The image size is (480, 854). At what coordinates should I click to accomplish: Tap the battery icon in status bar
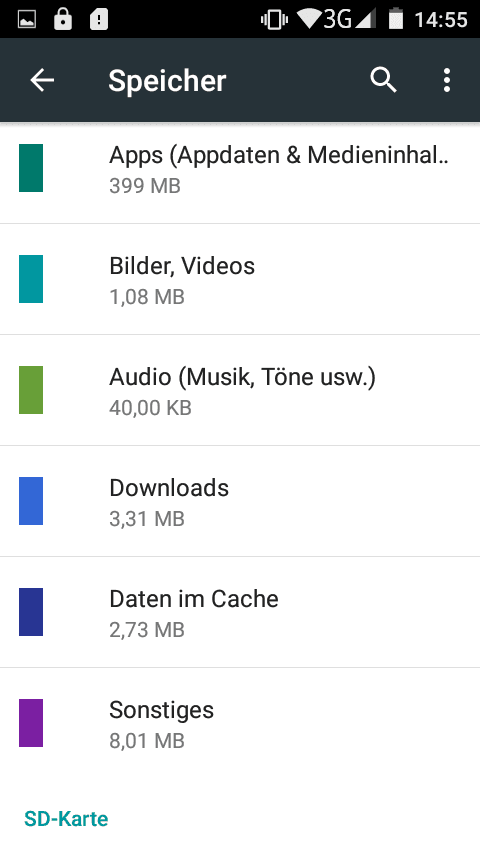point(396,19)
